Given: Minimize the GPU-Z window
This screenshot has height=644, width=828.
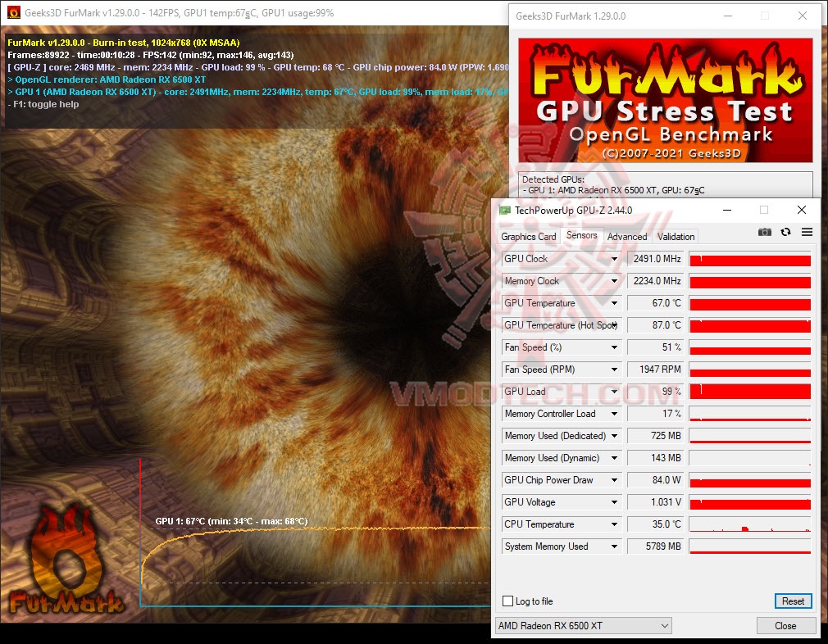Looking at the screenshot, I should [x=727, y=210].
